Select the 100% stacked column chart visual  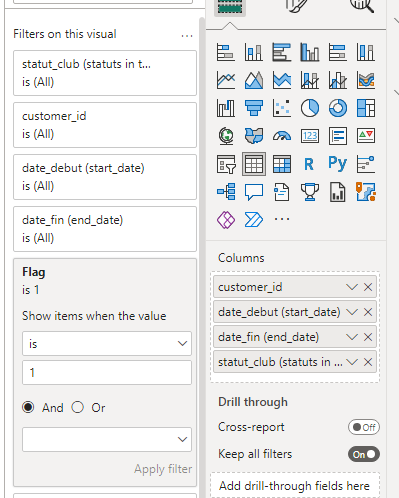point(366,52)
